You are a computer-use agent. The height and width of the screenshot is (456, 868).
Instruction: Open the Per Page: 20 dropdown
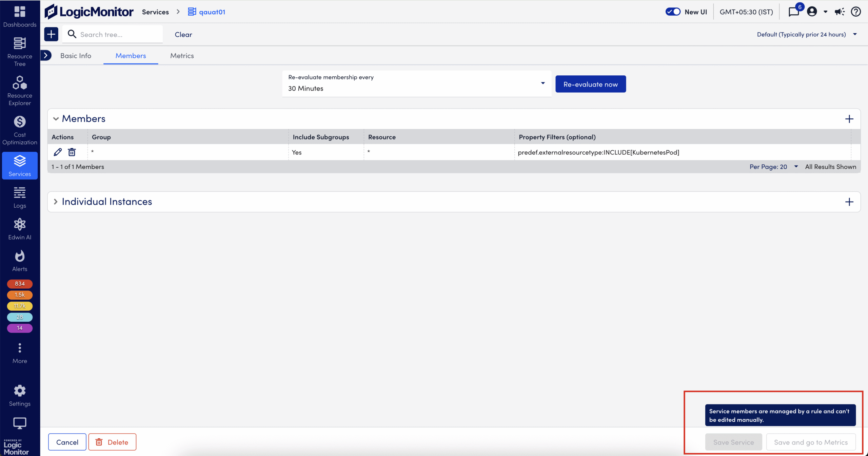click(773, 167)
